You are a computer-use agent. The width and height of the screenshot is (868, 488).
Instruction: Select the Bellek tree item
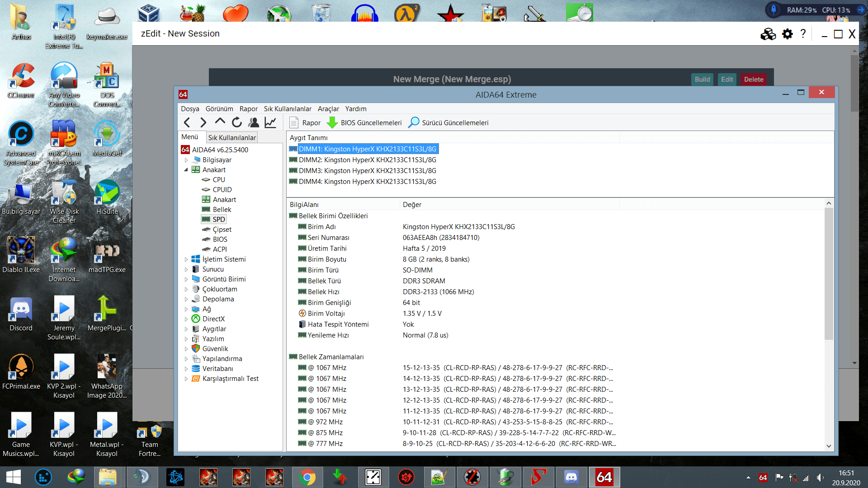(222, 210)
